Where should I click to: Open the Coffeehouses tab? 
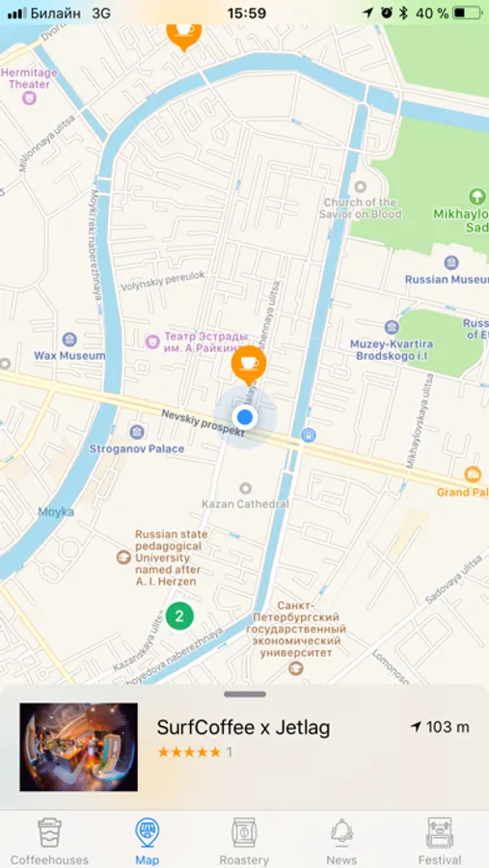pyautogui.click(x=49, y=840)
